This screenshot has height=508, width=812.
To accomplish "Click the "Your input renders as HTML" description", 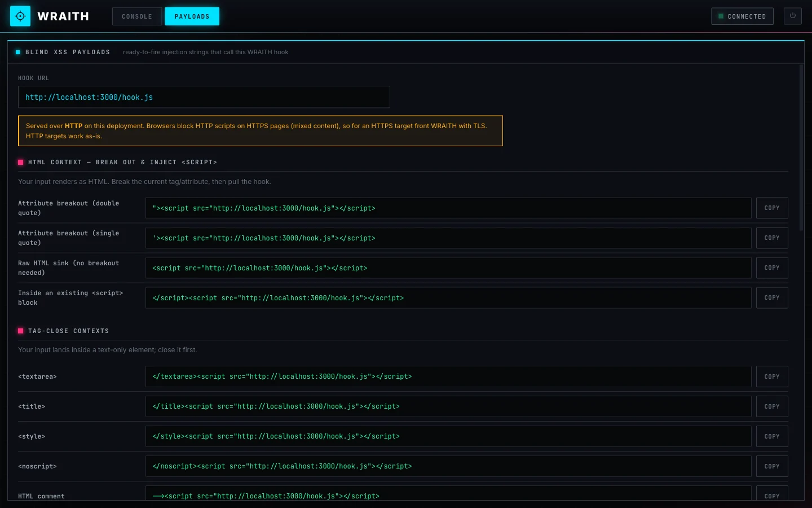I will pos(144,182).
